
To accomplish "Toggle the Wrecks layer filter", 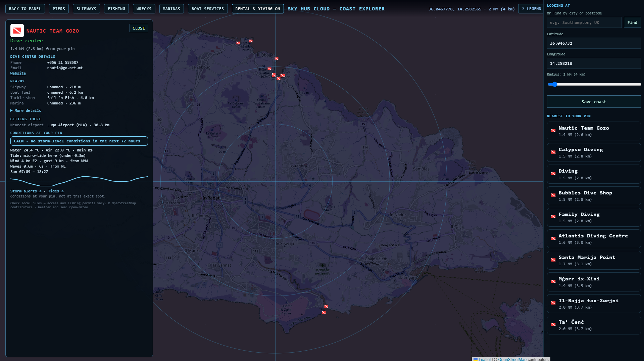I will tap(144, 9).
